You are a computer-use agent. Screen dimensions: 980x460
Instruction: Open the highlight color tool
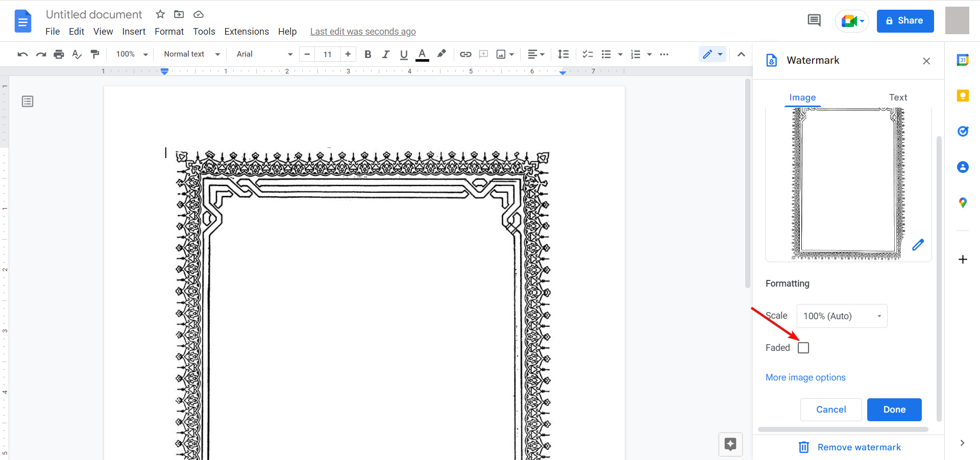[x=442, y=54]
